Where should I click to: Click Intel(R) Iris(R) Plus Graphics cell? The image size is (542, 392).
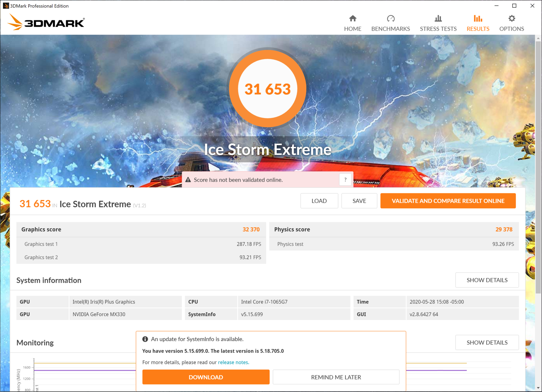tap(125, 302)
